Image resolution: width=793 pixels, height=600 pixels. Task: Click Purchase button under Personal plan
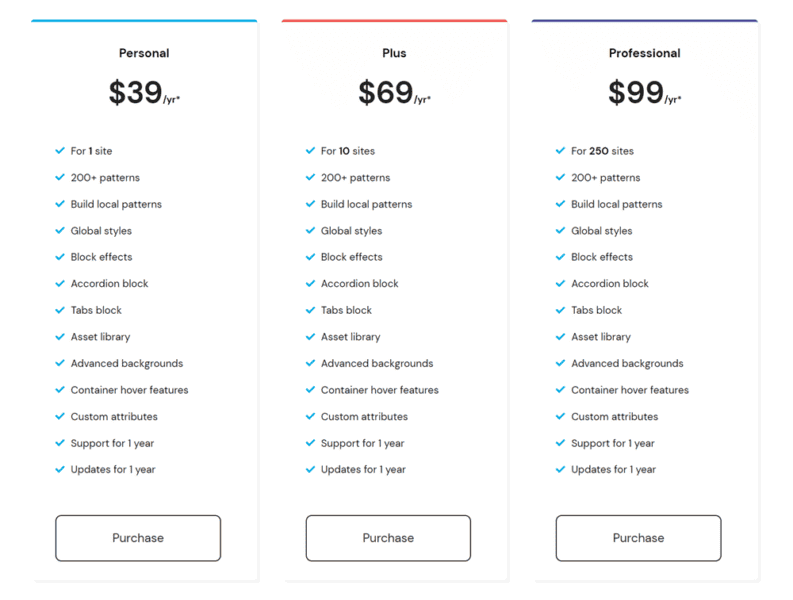tap(138, 538)
